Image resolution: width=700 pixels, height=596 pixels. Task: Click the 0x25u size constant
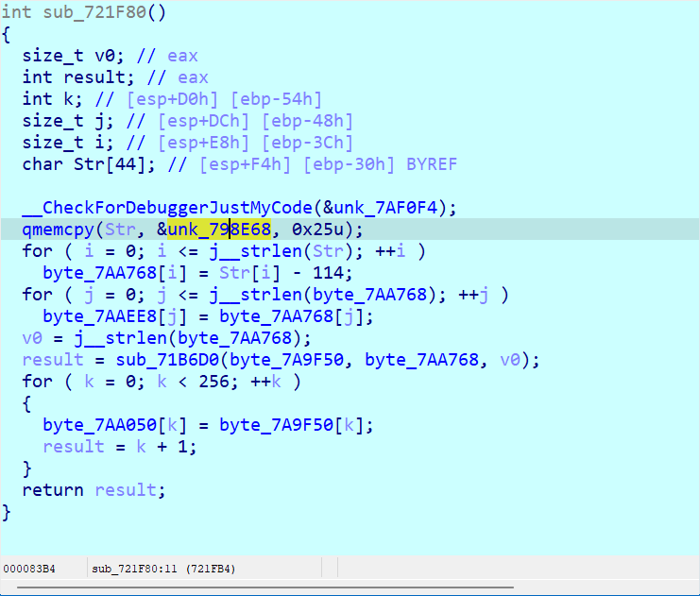[x=317, y=230]
